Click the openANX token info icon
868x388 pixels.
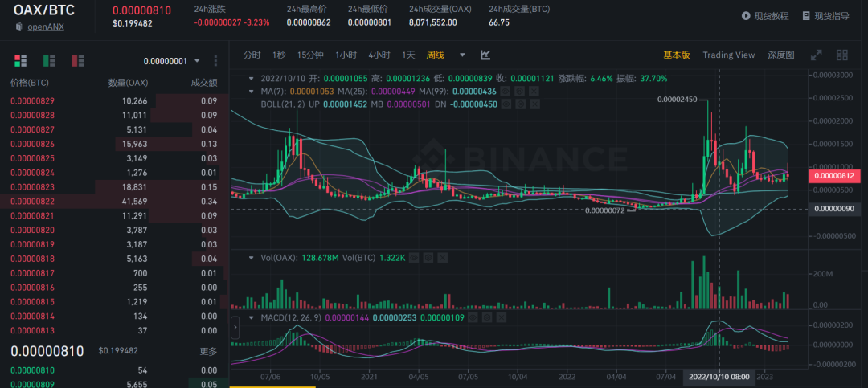(18, 26)
